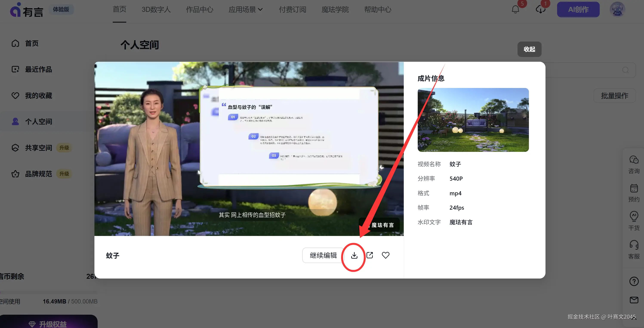Collapse panel with the 收起 button
The width and height of the screenshot is (644, 328).
[529, 49]
